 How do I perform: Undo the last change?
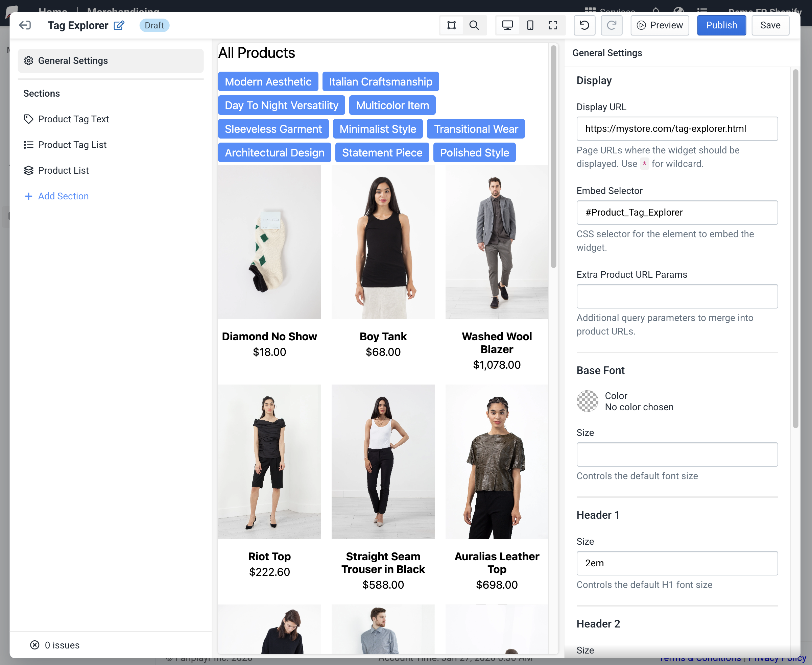point(584,25)
